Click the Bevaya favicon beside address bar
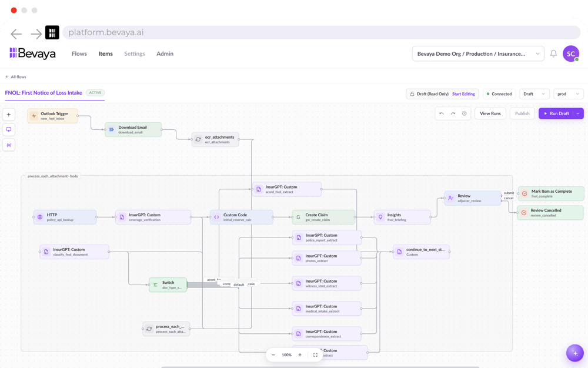 [x=52, y=32]
